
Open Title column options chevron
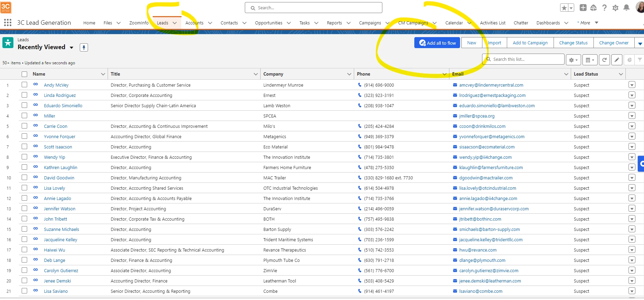(x=256, y=74)
